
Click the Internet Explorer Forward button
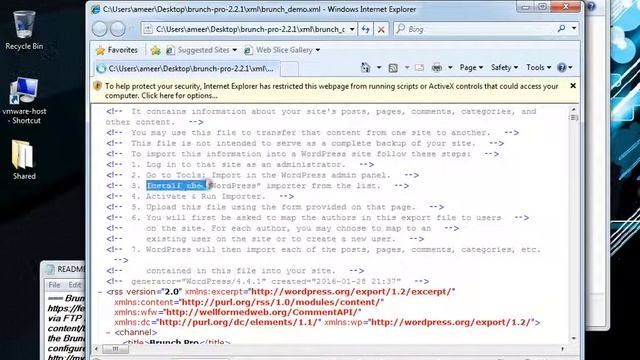(x=118, y=29)
